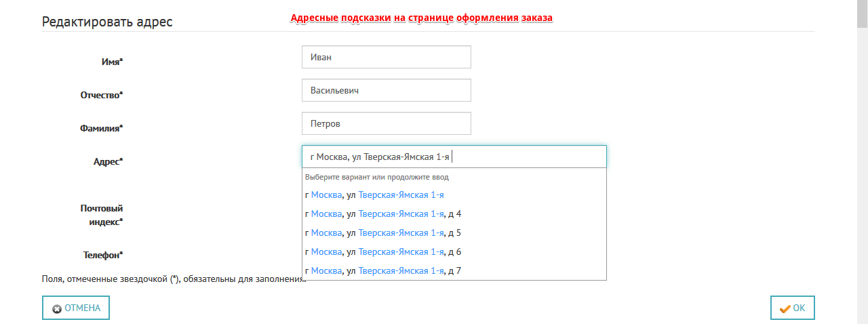Choose suggestion ending with 'д 5'
Viewport: 868px width, 324px height.
point(454,233)
